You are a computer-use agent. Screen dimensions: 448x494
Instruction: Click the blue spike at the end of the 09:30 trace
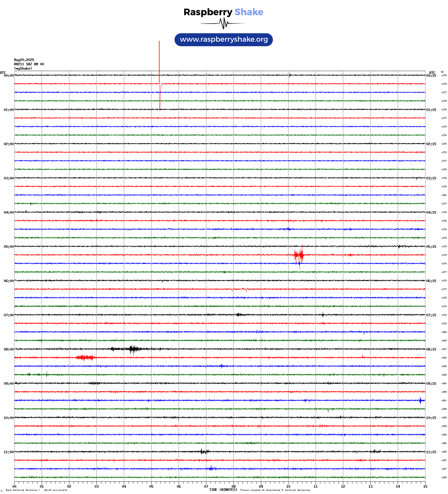tap(420, 400)
